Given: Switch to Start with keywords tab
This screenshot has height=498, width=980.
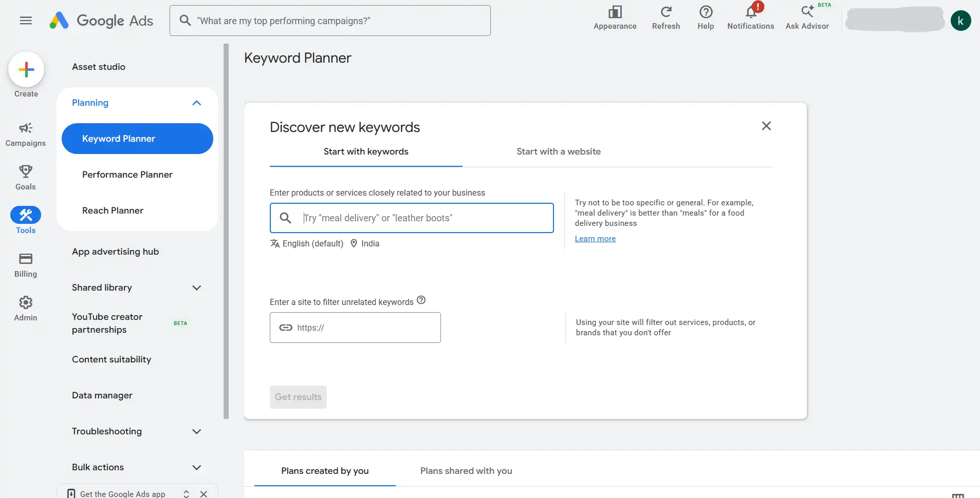Looking at the screenshot, I should (366, 151).
